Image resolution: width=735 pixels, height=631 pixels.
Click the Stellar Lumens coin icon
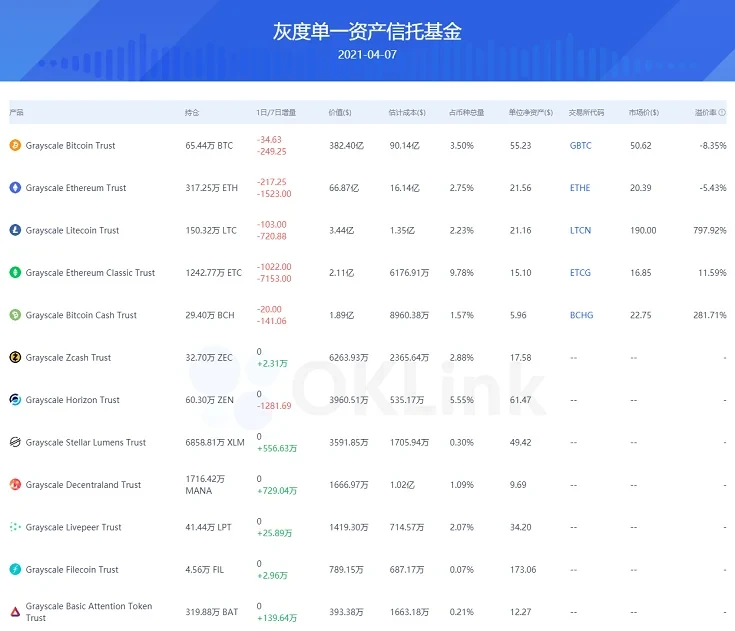(x=15, y=442)
